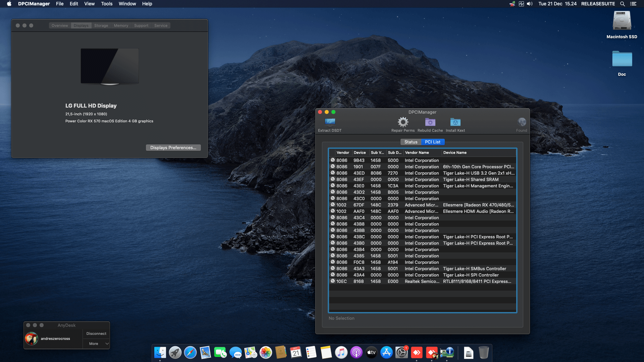Click the DPCIManager icon in dock
This screenshot has height=362, width=644.
[x=447, y=353]
